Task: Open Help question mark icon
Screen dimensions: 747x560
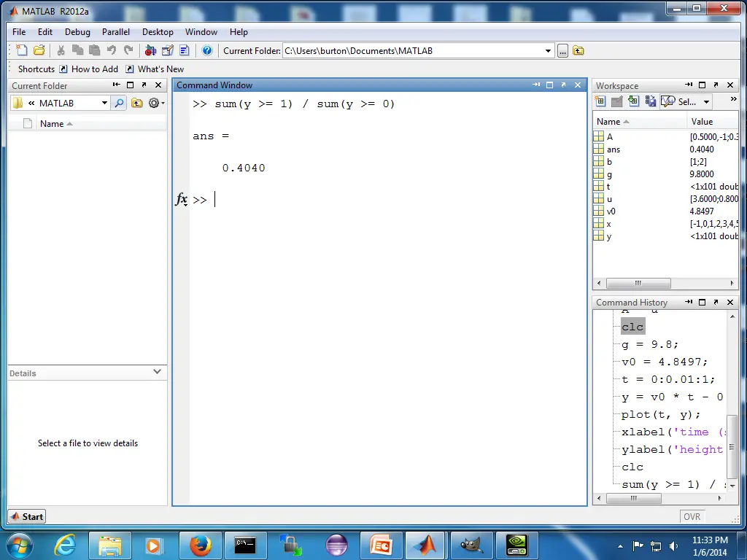Action: tap(206, 50)
